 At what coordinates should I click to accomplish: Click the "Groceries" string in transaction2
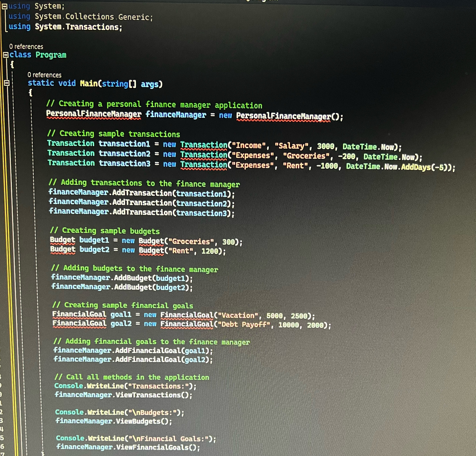click(307, 156)
